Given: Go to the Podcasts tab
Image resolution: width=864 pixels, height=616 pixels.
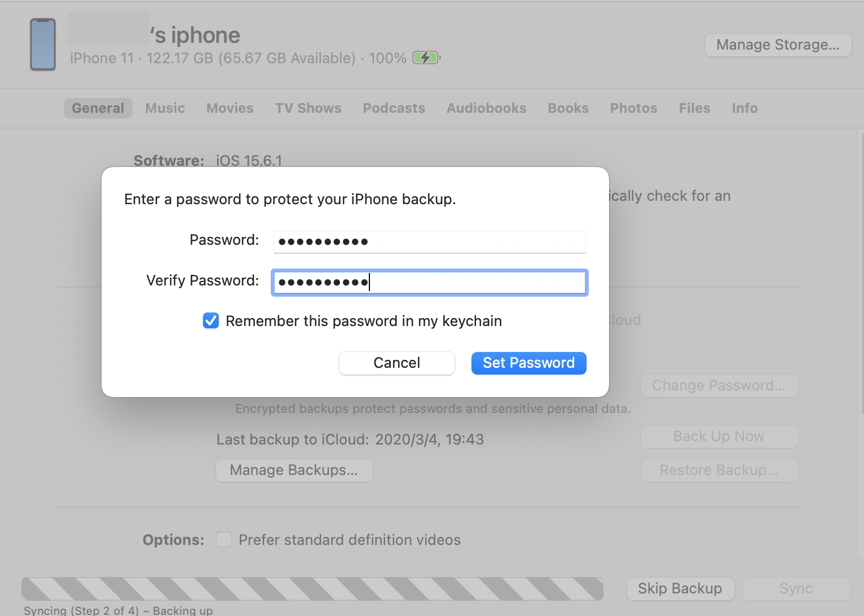Looking at the screenshot, I should 394,108.
